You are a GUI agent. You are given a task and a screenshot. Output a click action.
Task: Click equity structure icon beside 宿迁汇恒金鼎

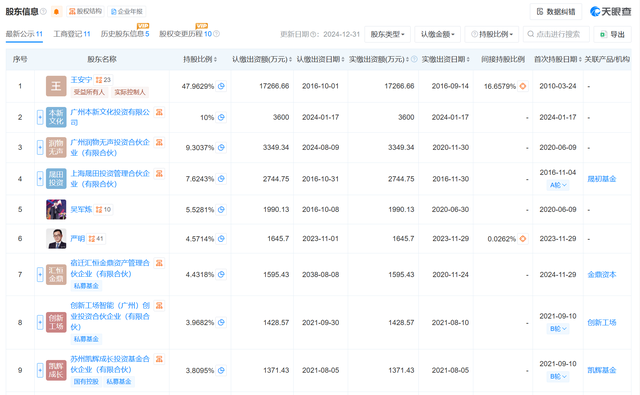159,263
